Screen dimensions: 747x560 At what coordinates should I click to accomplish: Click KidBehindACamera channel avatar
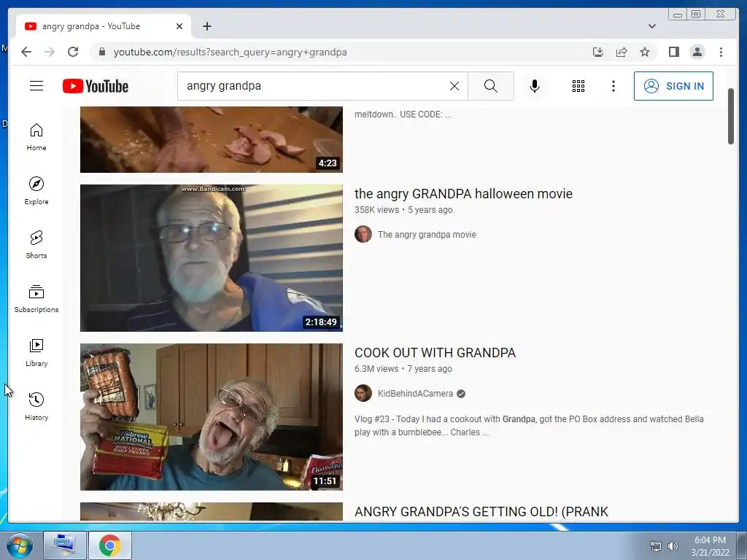[x=363, y=393]
